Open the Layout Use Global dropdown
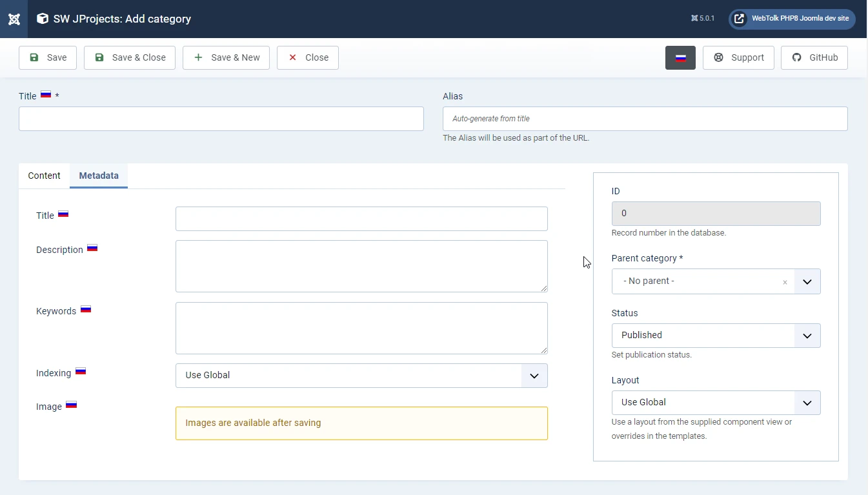 click(x=716, y=403)
